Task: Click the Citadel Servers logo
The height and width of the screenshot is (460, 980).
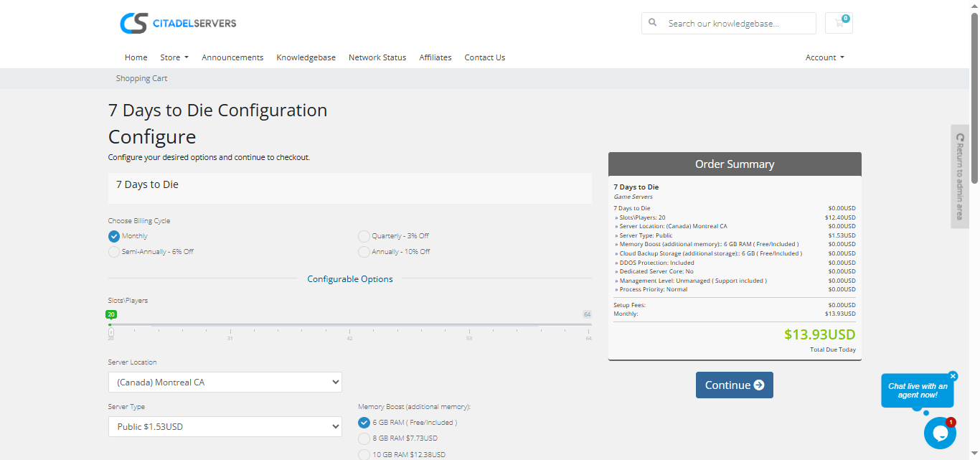Action: 178,23
